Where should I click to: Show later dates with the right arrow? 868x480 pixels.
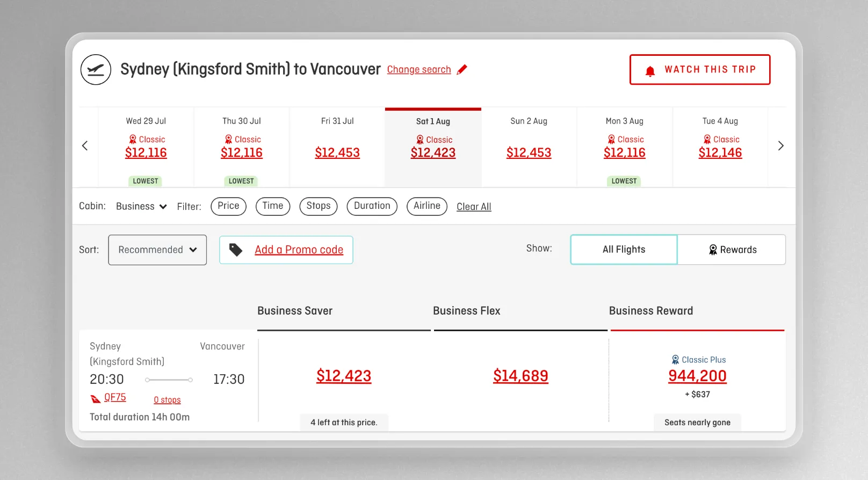coord(781,146)
